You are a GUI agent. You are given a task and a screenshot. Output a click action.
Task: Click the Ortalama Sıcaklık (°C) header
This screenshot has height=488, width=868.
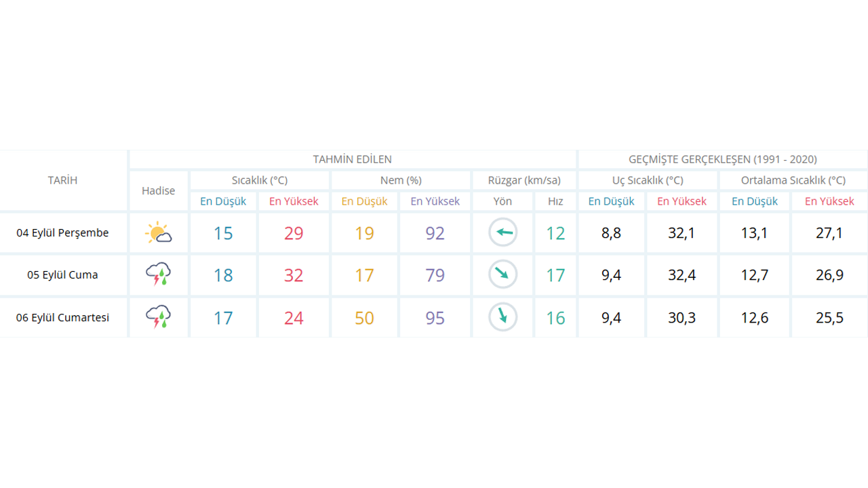click(x=793, y=180)
